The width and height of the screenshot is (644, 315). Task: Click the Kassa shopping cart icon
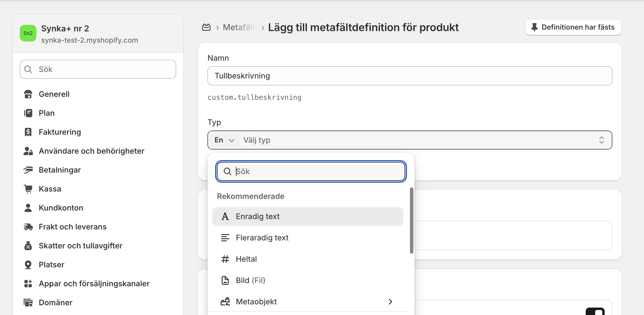click(28, 189)
